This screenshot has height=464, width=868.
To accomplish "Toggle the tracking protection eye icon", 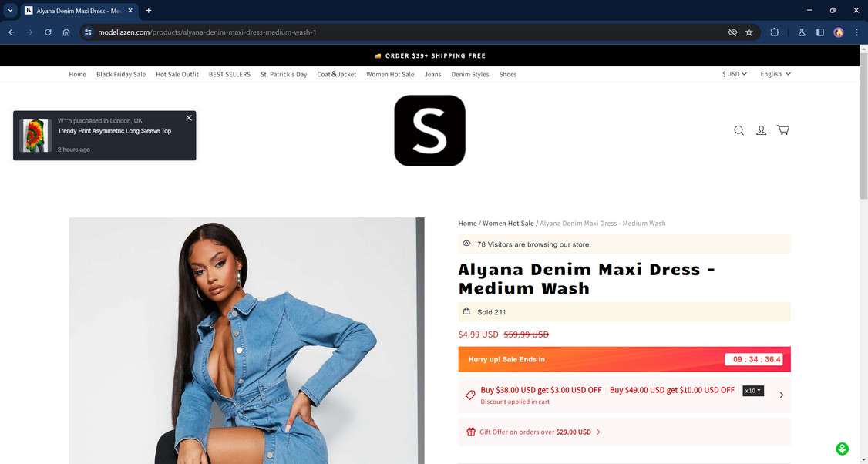I will point(732,32).
